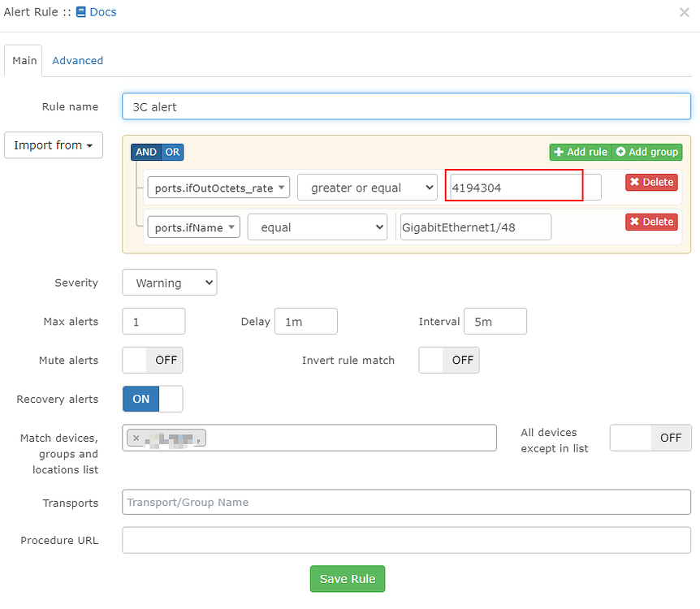Change Severity from Warning
This screenshot has height=609, width=700.
(169, 283)
